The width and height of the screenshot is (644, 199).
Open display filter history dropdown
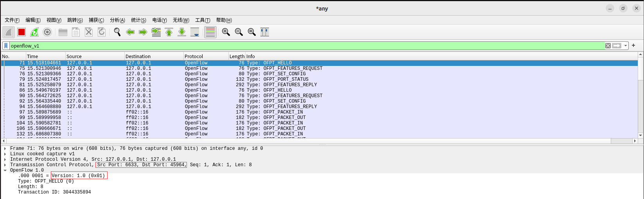click(x=626, y=46)
